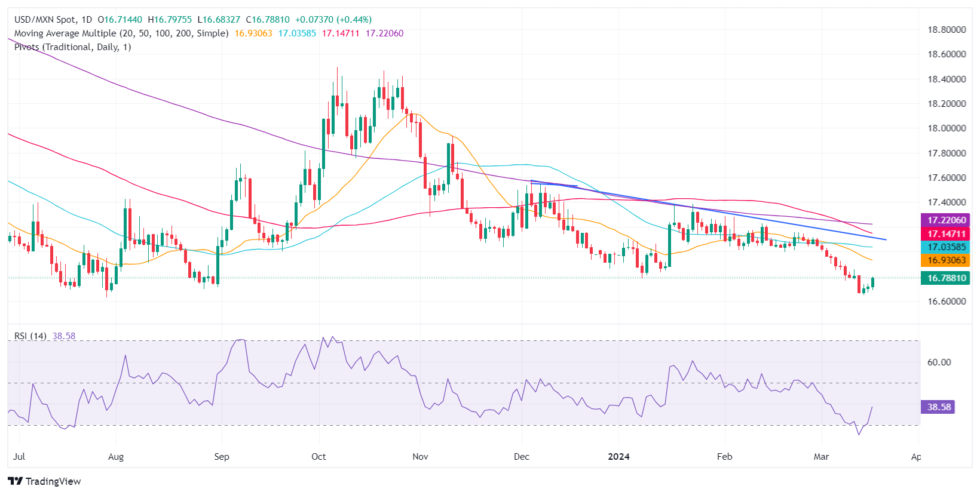Open the TradingView link text
Viewport: 980px width, 495px height.
[53, 481]
